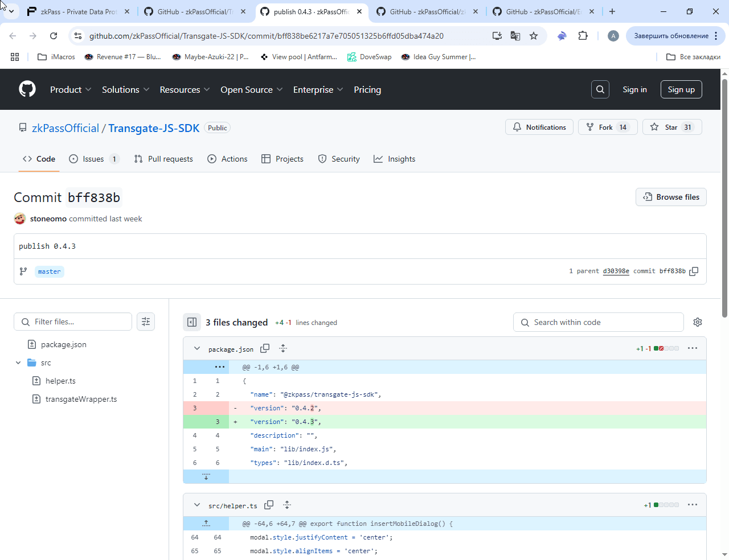Screen dimensions: 729x560
Task: Copy src/helper.ts file path
Action: click(x=269, y=505)
